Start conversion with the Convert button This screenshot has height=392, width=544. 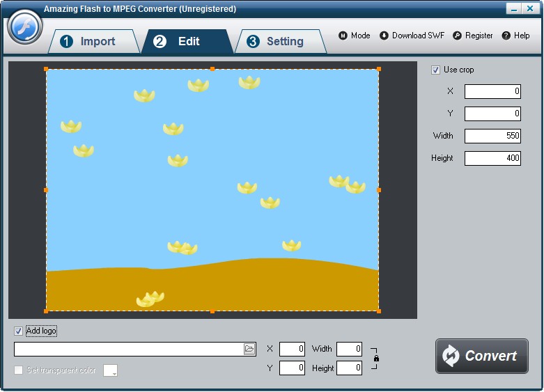(x=482, y=356)
